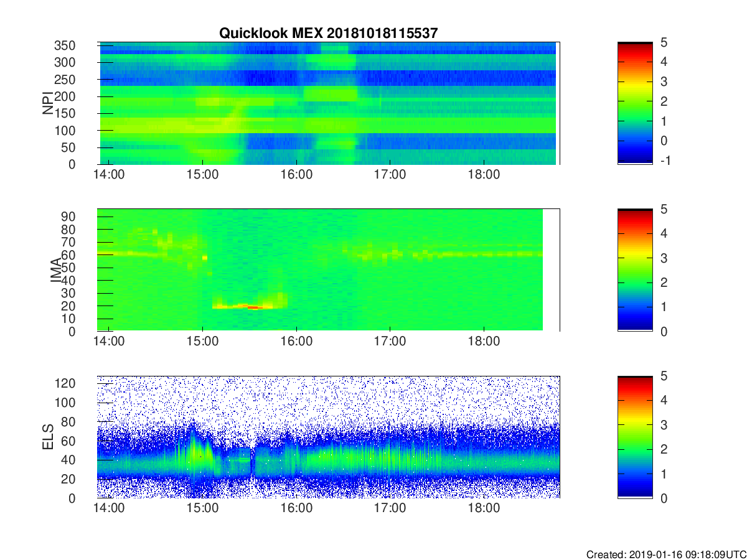Viewport: 747px width, 560px height.
Task: Click the IMA y-axis label
Action: point(56,270)
